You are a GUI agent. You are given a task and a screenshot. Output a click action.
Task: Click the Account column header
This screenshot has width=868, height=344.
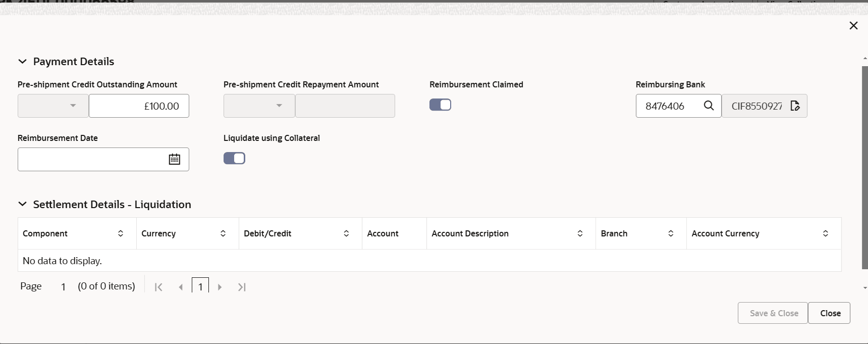[394, 233]
